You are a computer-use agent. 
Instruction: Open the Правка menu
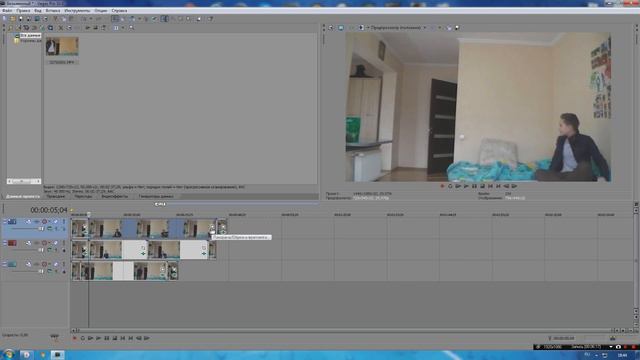23,11
